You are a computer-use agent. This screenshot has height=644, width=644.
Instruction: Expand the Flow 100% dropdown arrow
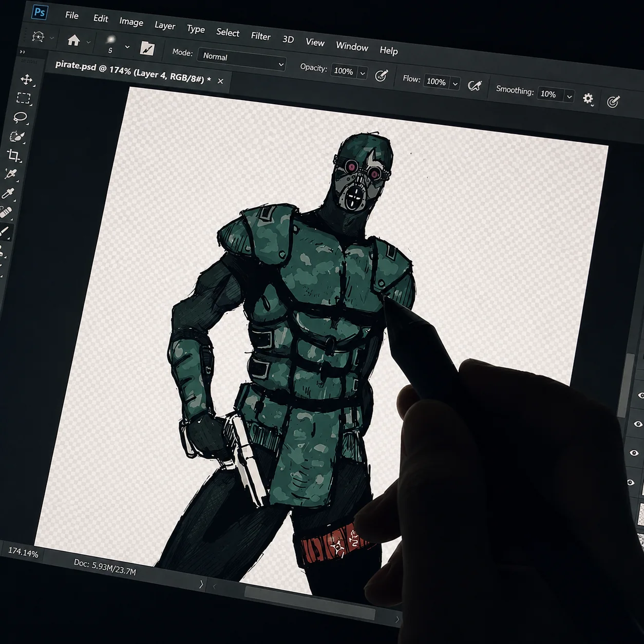455,84
